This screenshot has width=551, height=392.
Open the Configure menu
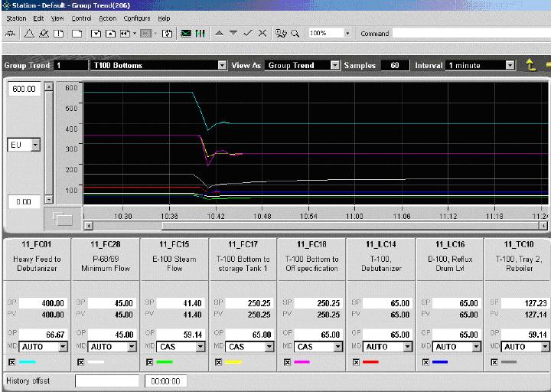tap(137, 18)
